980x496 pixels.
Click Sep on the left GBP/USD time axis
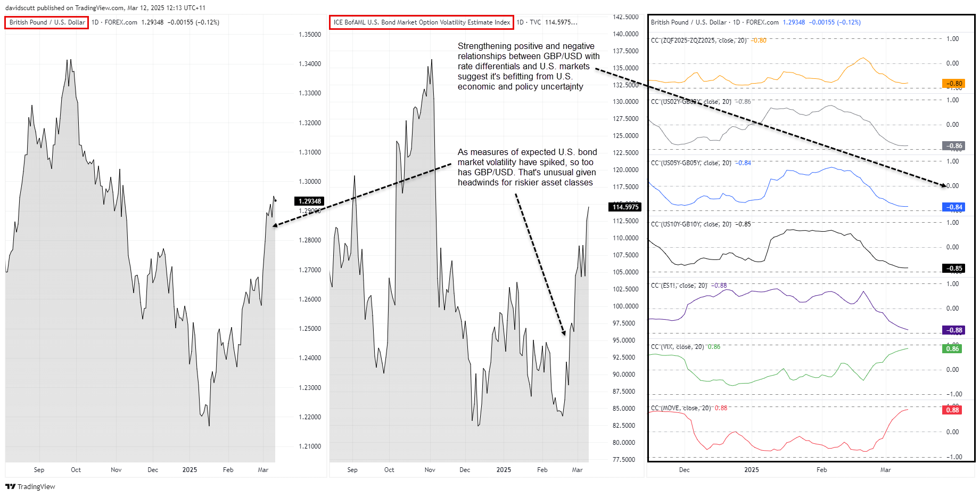[39, 470]
